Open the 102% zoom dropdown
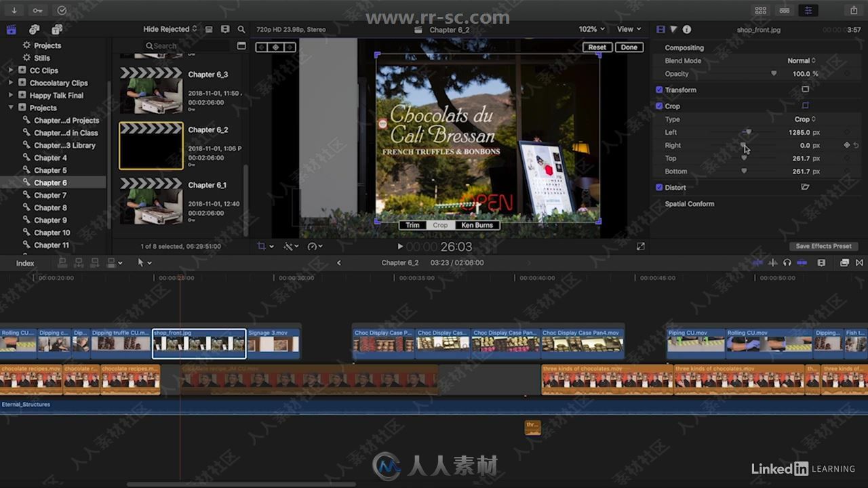868x488 pixels. point(591,29)
